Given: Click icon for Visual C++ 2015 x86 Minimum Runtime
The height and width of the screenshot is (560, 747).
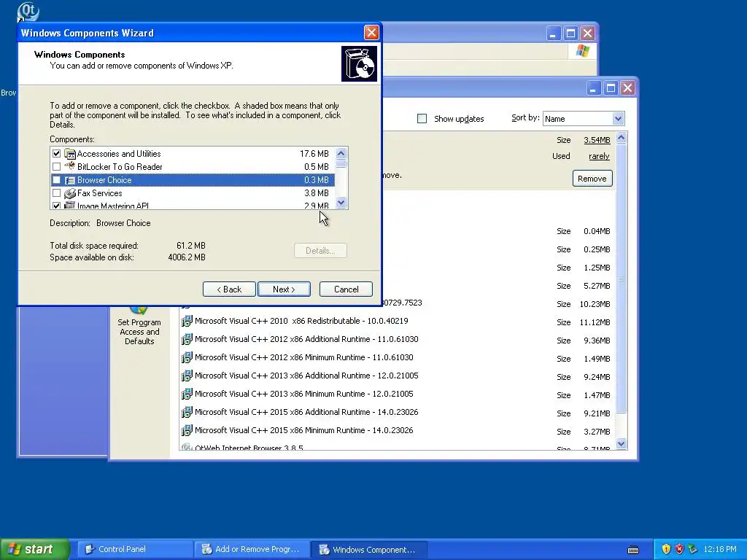Looking at the screenshot, I should pyautogui.click(x=187, y=430).
